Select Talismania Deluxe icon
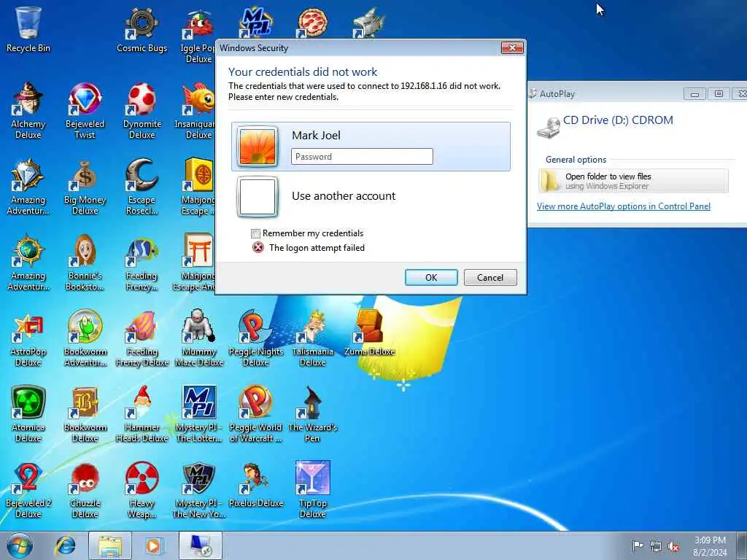This screenshot has height=560, width=747. tap(312, 338)
